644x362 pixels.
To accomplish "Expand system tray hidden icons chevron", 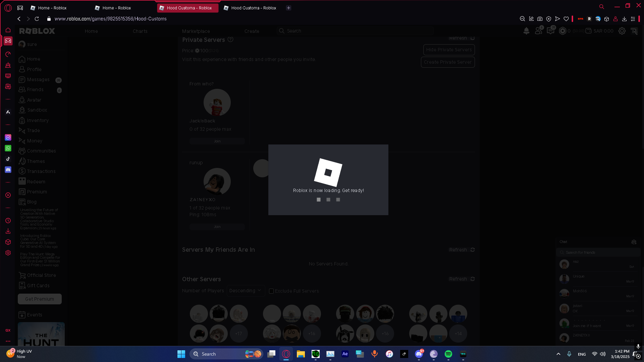I will click(x=558, y=354).
